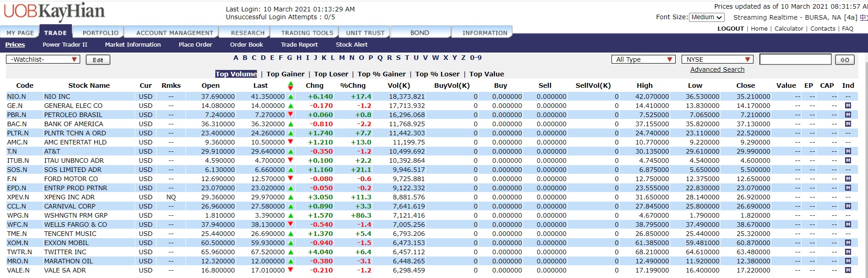Show Top Loser list

tap(331, 74)
